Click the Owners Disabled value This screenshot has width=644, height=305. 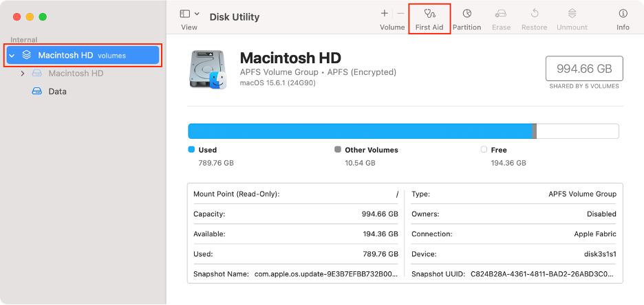point(601,214)
